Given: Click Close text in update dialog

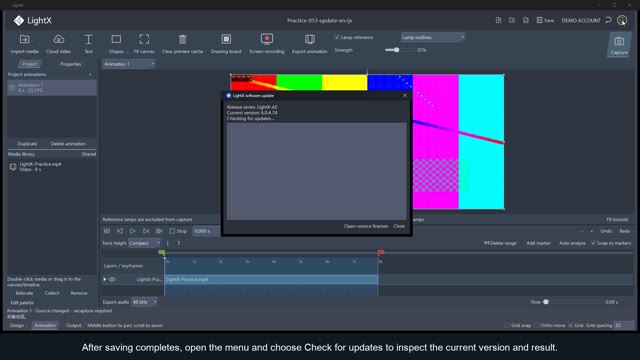Looking at the screenshot, I should [x=399, y=226].
